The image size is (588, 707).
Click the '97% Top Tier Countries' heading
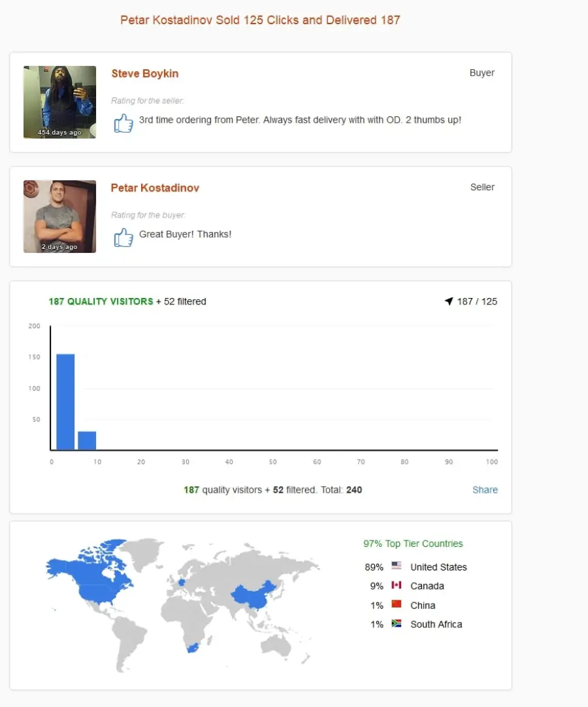tap(413, 544)
